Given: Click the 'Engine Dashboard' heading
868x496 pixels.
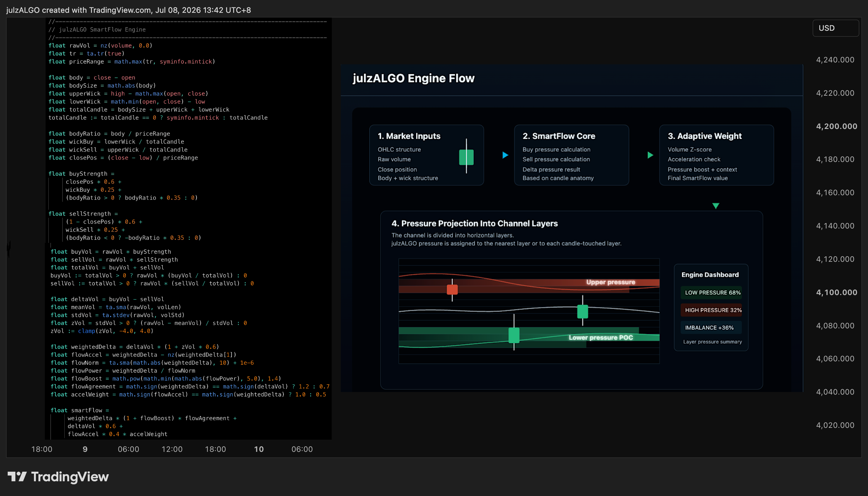Looking at the screenshot, I should pyautogui.click(x=710, y=275).
